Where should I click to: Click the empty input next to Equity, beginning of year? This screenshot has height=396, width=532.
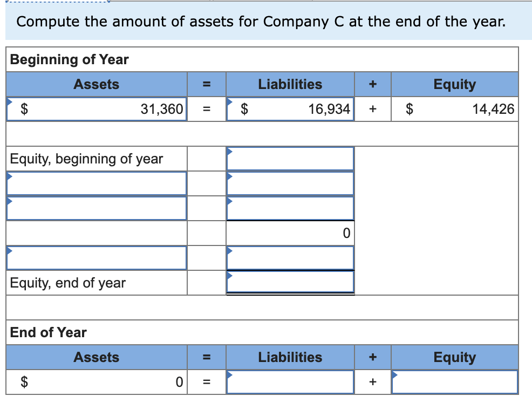290,159
